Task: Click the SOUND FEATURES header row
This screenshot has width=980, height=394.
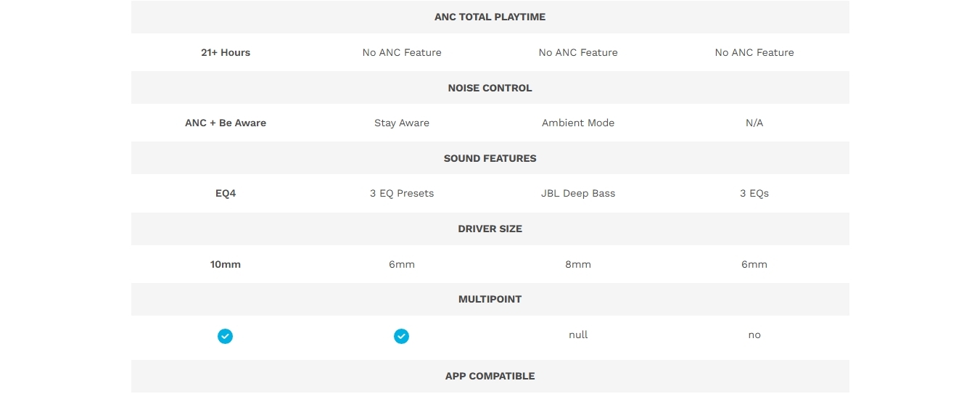Action: (490, 158)
